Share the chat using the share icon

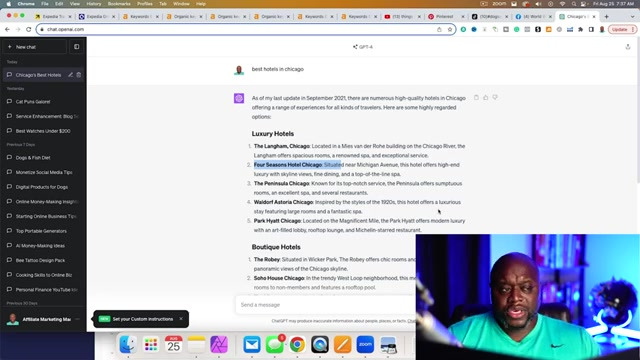(628, 47)
